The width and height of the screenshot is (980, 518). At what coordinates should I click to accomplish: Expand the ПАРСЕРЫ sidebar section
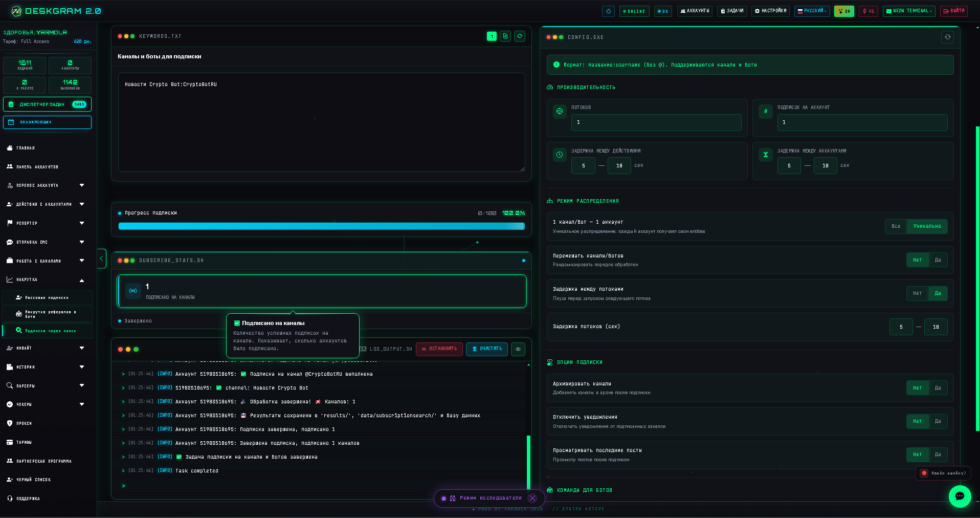point(46,386)
